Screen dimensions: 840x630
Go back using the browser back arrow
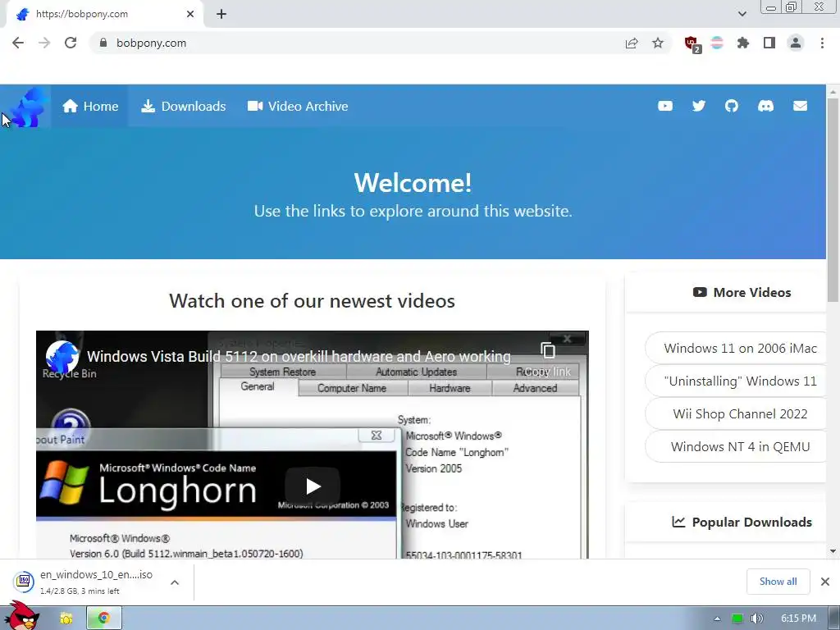(x=18, y=43)
